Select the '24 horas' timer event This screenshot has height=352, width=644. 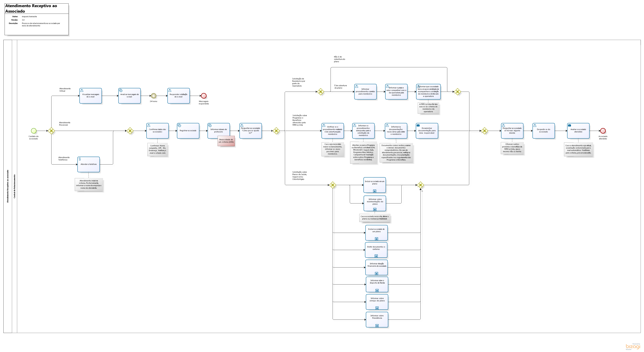154,96
